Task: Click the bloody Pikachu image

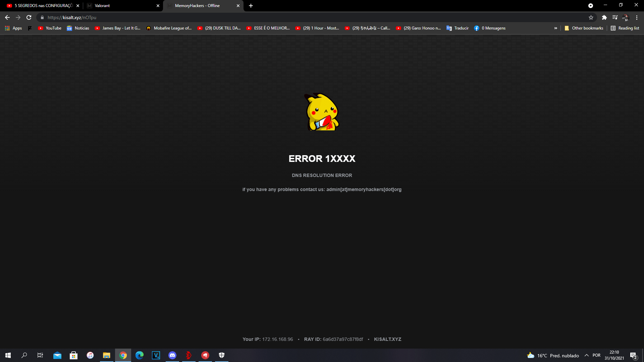Action: pos(322,112)
